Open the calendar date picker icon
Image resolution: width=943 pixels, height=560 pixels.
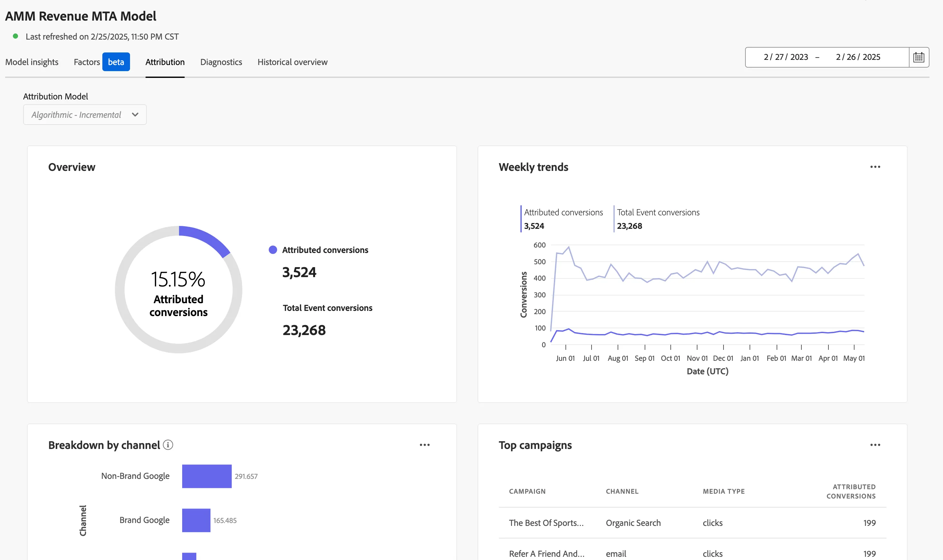click(x=919, y=57)
